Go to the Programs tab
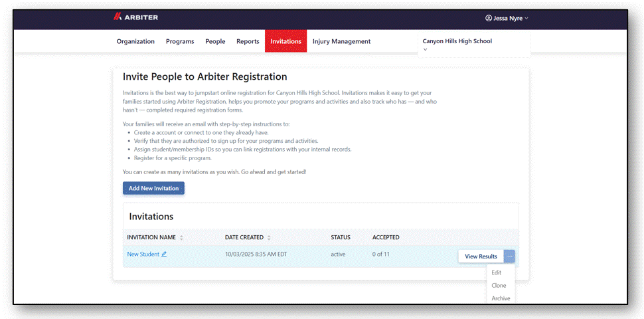This screenshot has height=319, width=644. (x=180, y=41)
